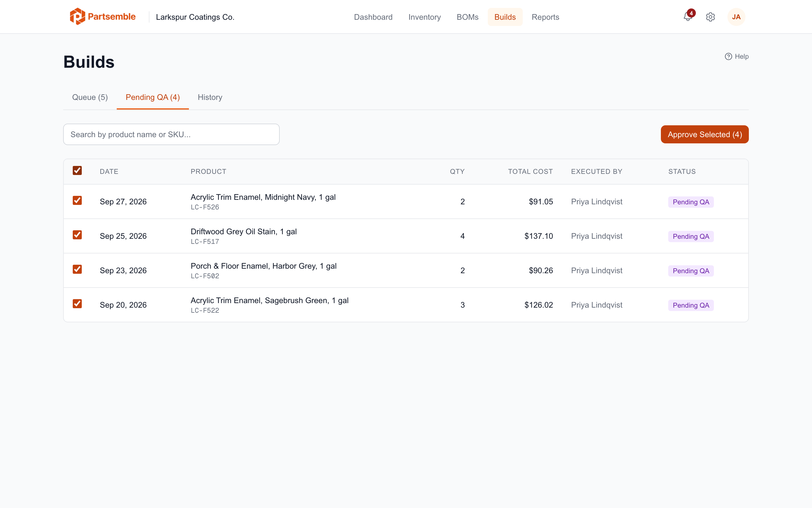Click the Help link
812x508 pixels.
[x=736, y=56]
